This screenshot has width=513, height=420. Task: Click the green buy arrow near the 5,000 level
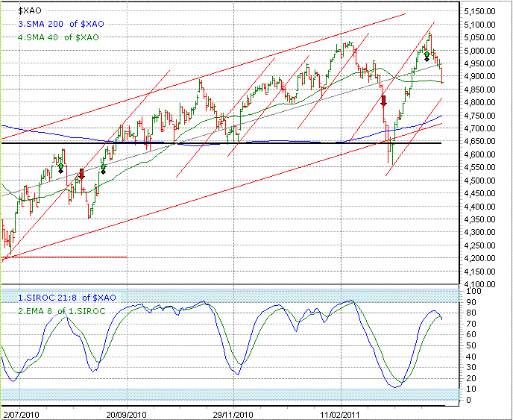click(x=427, y=54)
